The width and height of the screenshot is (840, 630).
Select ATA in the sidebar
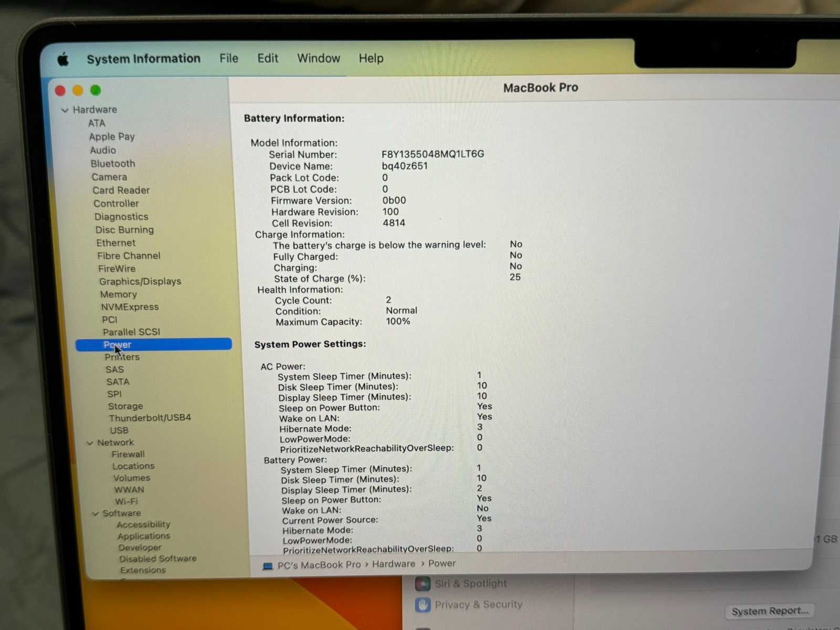click(x=97, y=123)
